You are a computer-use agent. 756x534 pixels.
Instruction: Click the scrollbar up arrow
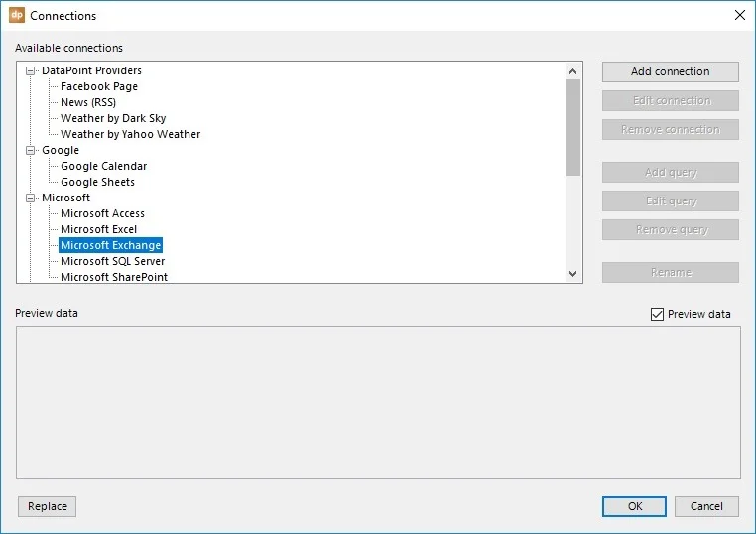pos(572,71)
